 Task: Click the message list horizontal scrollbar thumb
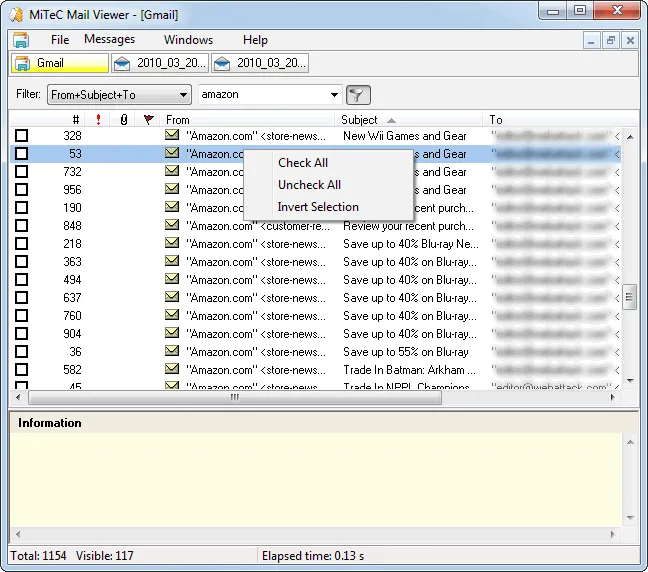coord(235,398)
